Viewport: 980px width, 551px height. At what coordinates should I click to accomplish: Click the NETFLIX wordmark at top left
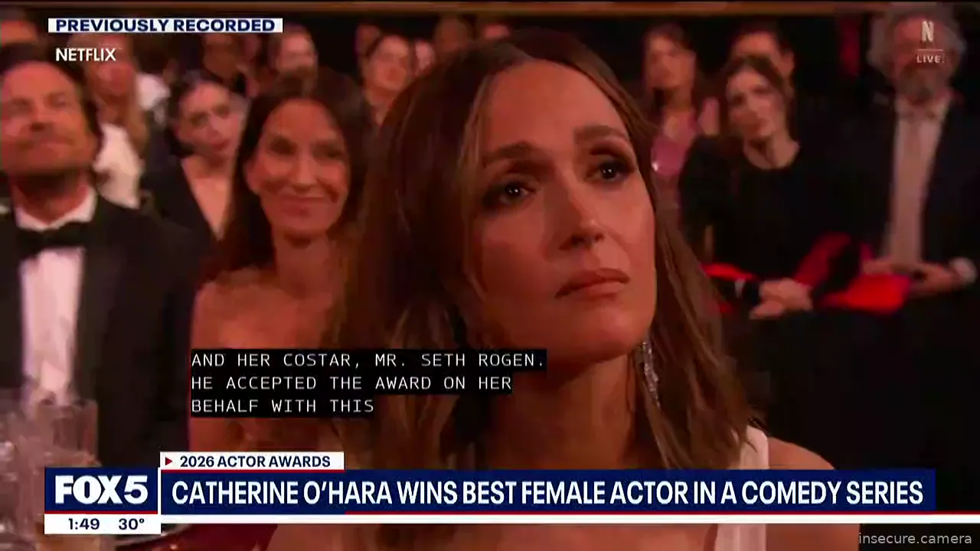(86, 54)
